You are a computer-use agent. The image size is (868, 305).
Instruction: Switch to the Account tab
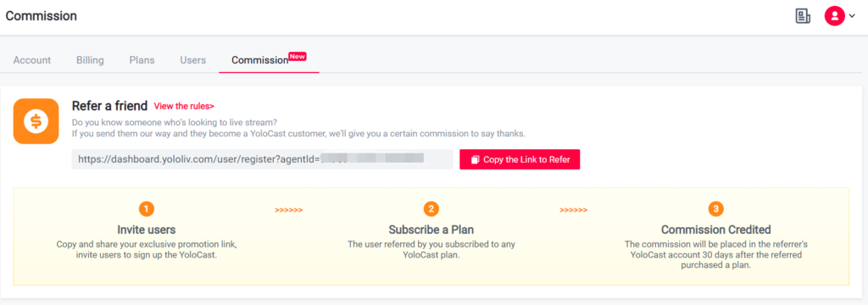[32, 60]
